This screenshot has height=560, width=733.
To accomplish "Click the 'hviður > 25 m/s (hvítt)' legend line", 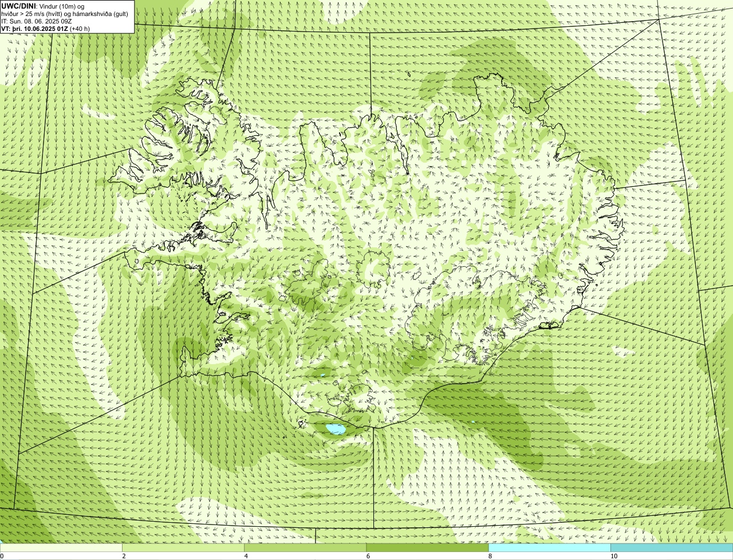I will [64, 13].
